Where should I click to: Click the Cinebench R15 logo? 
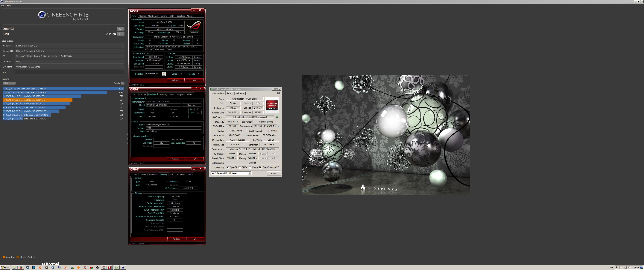[x=63, y=16]
